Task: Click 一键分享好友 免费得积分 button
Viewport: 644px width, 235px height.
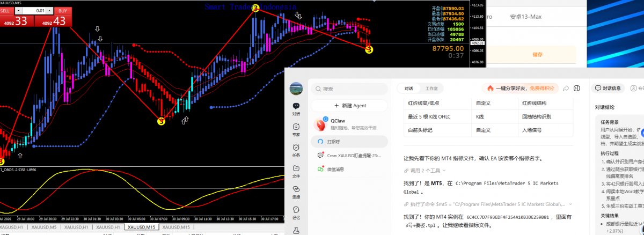Action: (520, 88)
